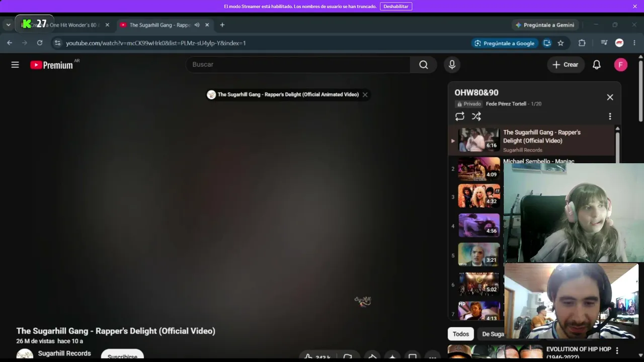Mute the Sugarhill Gang tab audio
Viewport: 644px width, 362px height.
click(x=197, y=25)
